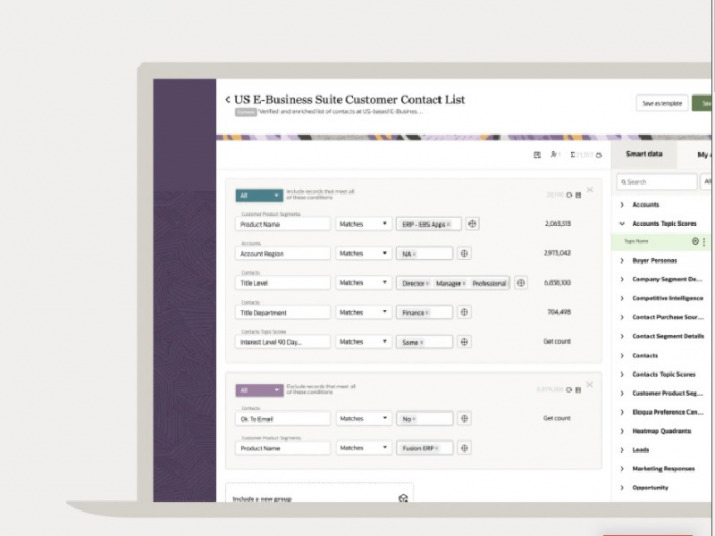Remove the Some tag
Image resolution: width=715 pixels, height=536 pixels.
click(x=421, y=343)
